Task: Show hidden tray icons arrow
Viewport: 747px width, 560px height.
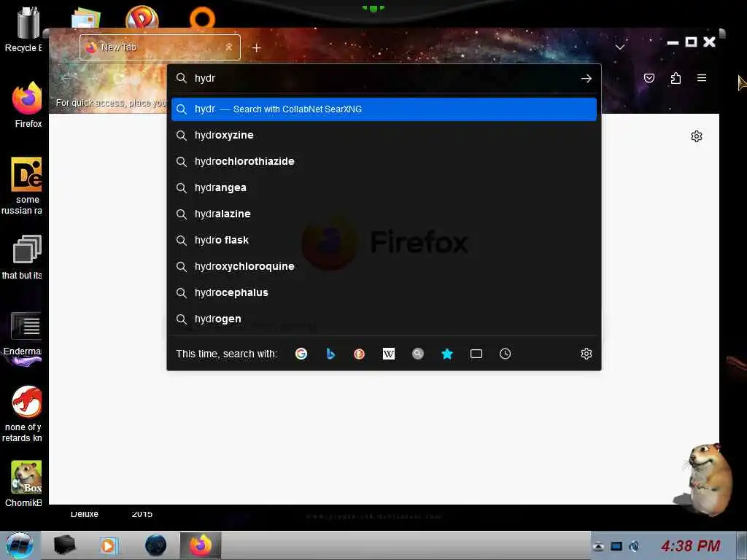Action: click(598, 546)
